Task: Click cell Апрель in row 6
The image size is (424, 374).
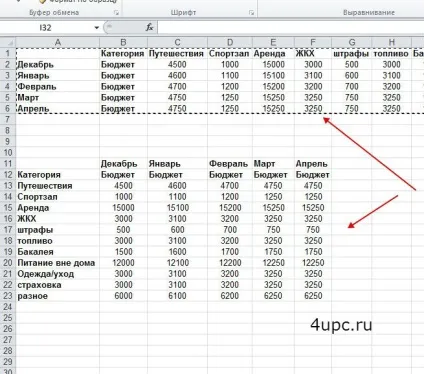Action: (x=58, y=109)
